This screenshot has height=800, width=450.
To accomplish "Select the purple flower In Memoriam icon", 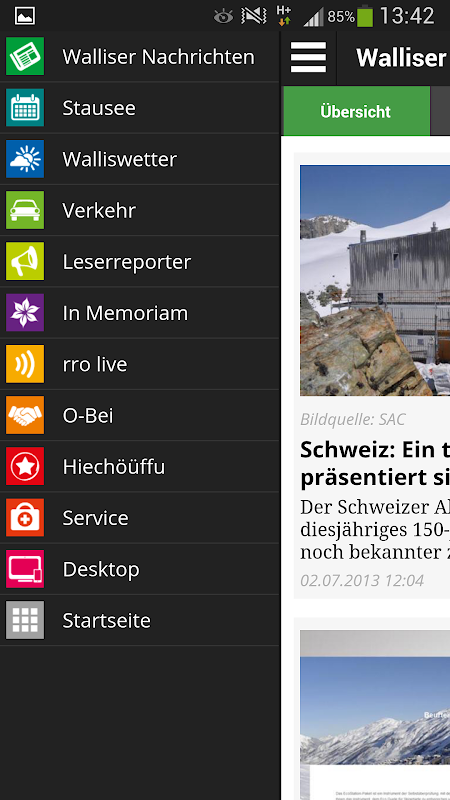I will click(x=25, y=313).
